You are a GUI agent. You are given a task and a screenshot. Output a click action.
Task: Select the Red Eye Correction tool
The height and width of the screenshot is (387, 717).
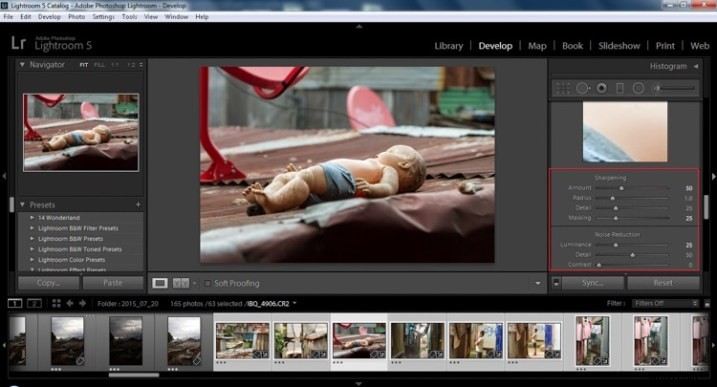coord(602,88)
